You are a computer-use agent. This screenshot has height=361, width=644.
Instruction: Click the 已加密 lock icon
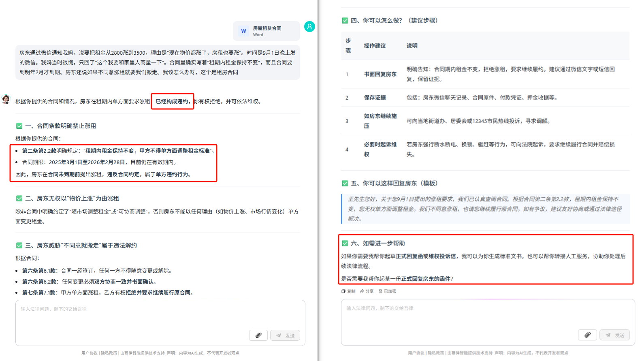pos(380,291)
